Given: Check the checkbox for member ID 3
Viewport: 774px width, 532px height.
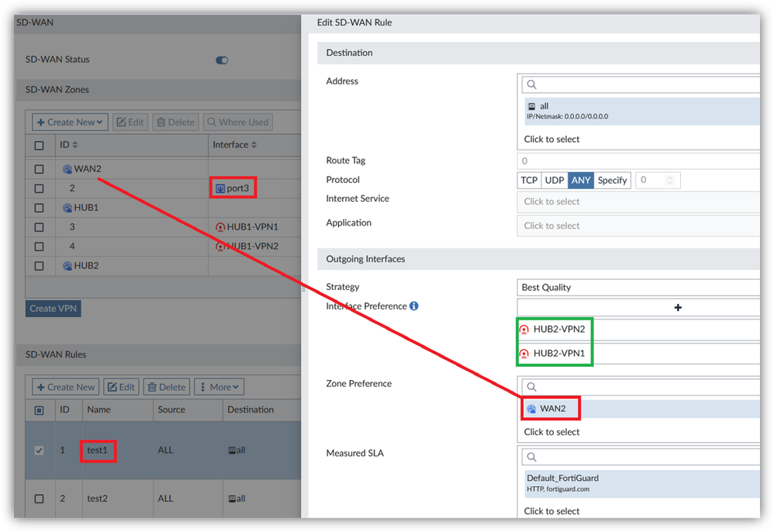Looking at the screenshot, I should (39, 227).
